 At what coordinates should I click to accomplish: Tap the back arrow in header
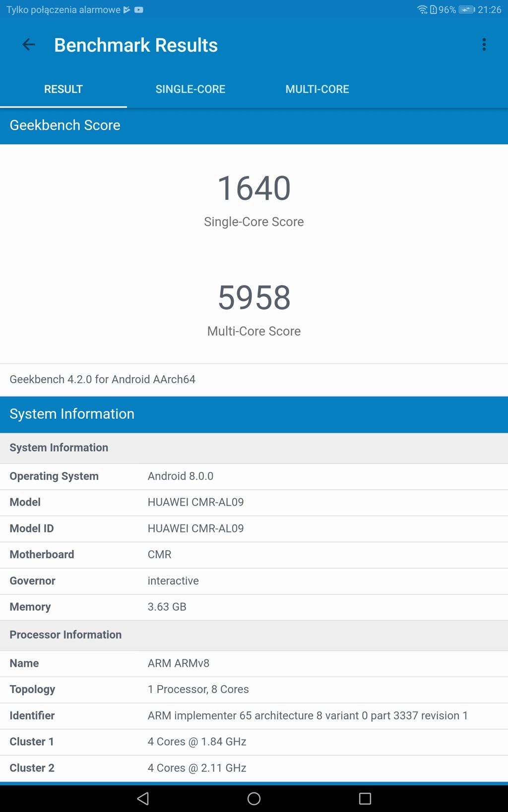pos(28,45)
